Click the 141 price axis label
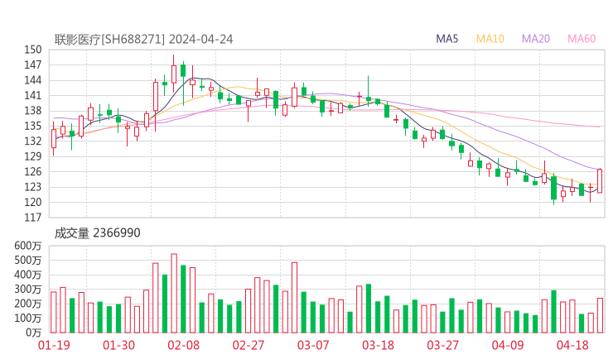613x364 pixels. coord(33,95)
